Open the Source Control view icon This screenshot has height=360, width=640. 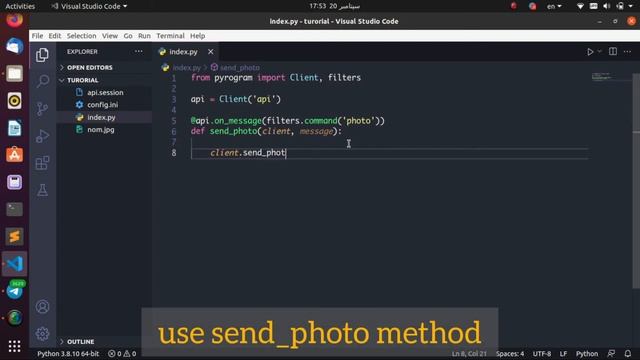(42, 109)
